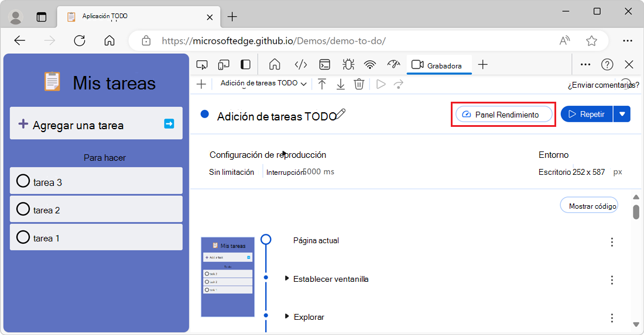This screenshot has height=335, width=644.
Task: Open DevTools customize menu ellipsis
Action: (585, 64)
